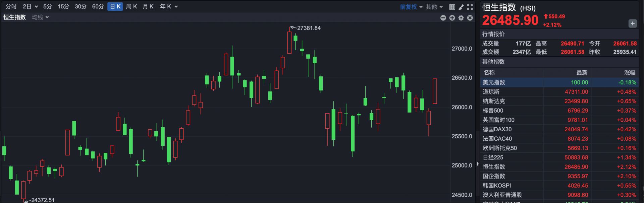Open the 前复权 adjustment dropdown
The width and height of the screenshot is (644, 203).
coord(411,7)
